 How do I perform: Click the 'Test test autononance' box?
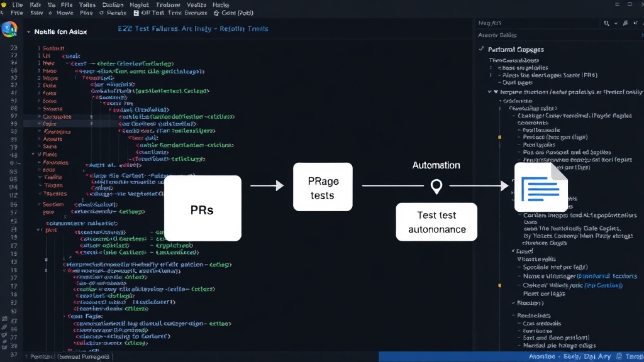436,222
